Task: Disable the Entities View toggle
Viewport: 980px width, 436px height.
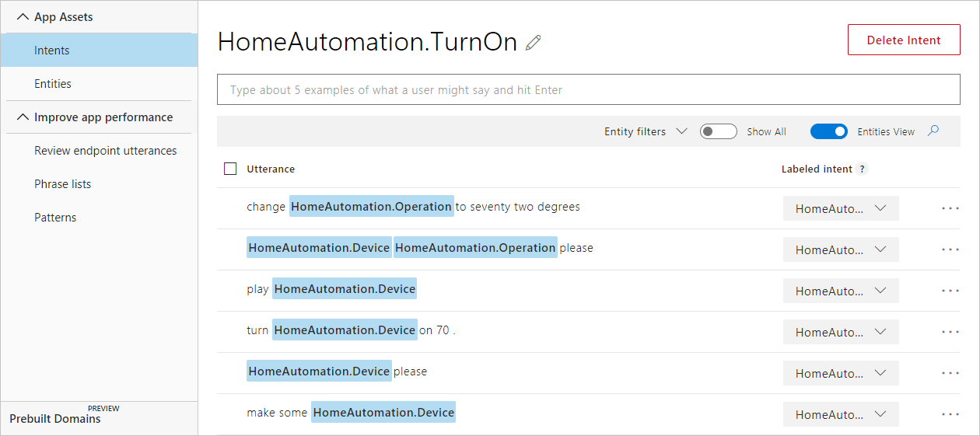Action: pyautogui.click(x=828, y=131)
